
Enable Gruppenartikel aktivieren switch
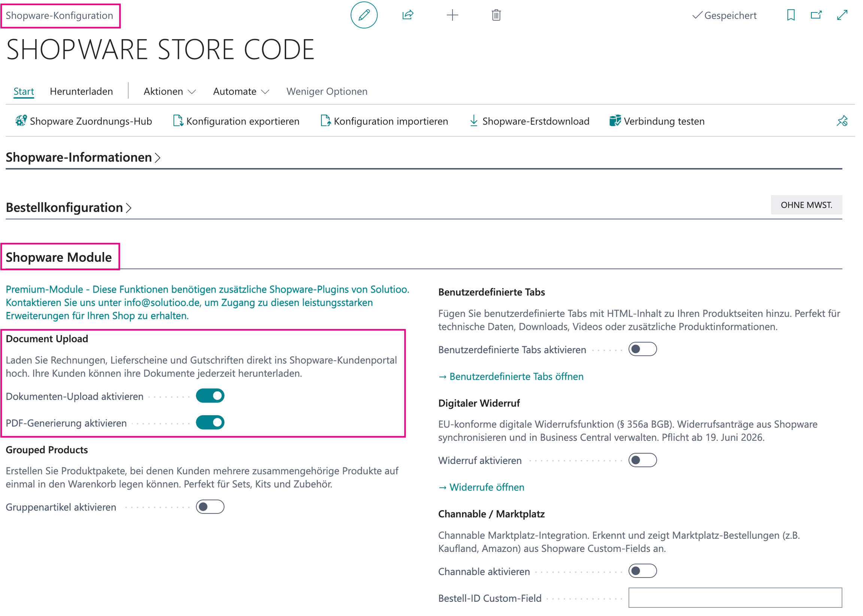210,507
